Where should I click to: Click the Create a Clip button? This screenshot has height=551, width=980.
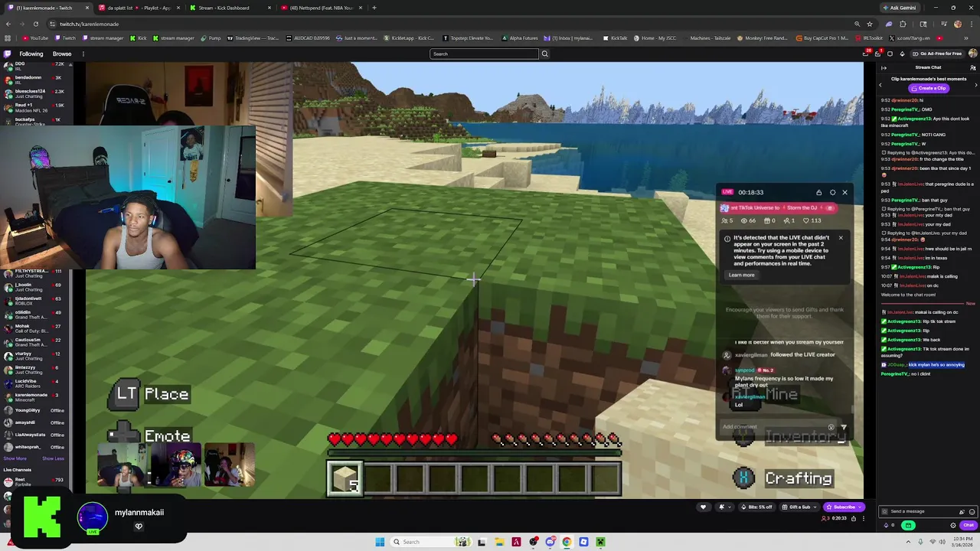click(x=929, y=88)
